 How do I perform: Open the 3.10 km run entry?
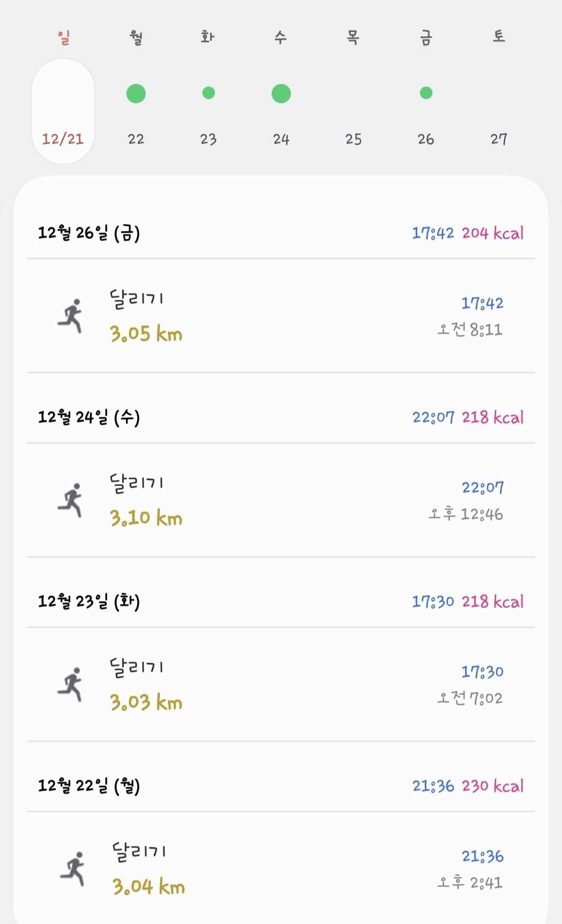(281, 500)
